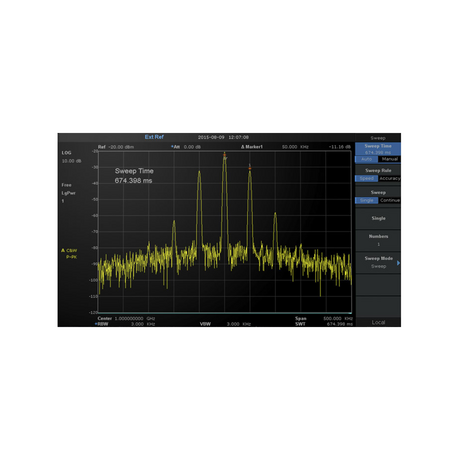Viewport: 460px width, 460px height.
Task: Click the LgPwr label
Action: (68, 193)
